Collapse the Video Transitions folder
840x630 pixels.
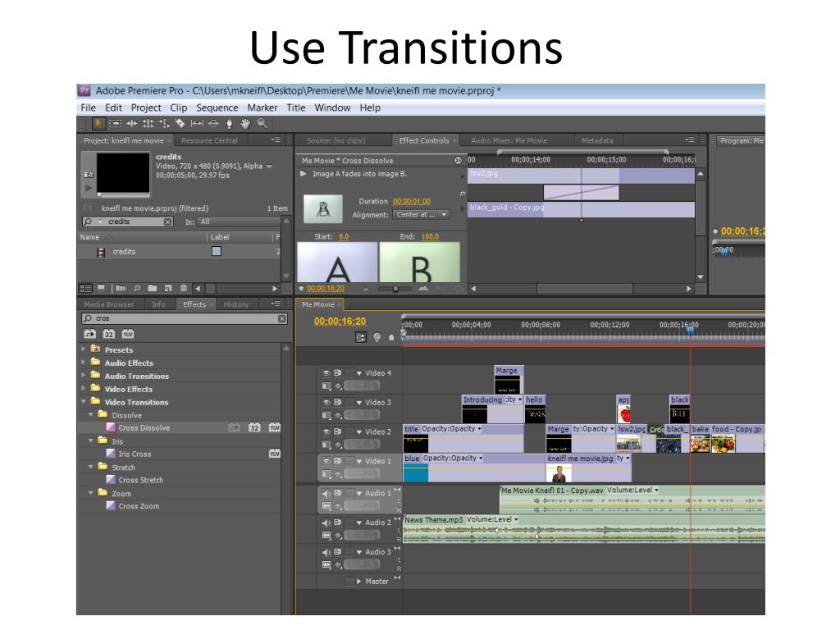(x=84, y=402)
